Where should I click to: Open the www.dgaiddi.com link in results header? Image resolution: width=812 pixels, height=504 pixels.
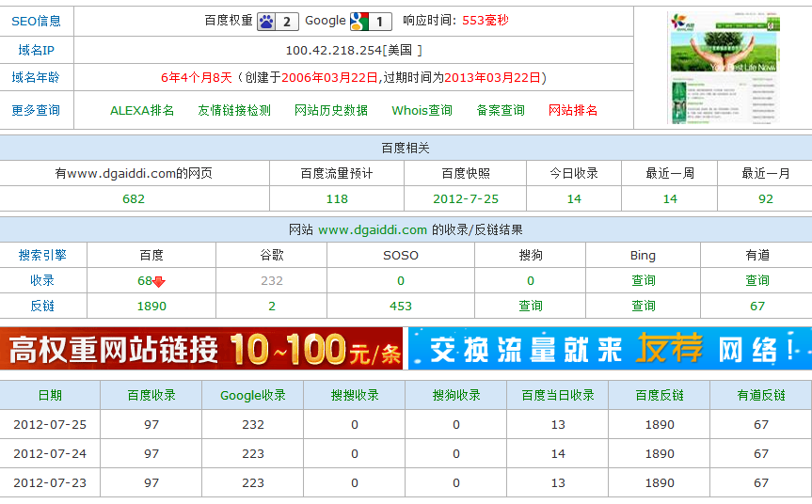pyautogui.click(x=373, y=229)
